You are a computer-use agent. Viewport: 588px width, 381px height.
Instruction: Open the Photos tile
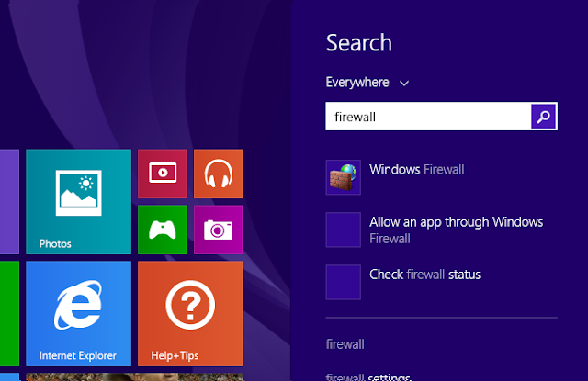[x=78, y=202]
